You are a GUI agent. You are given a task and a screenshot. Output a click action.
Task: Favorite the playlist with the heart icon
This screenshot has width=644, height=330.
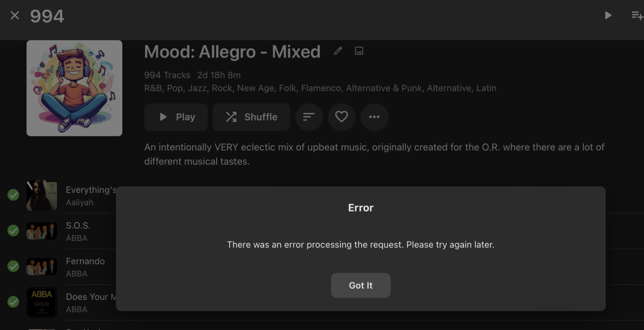(x=341, y=117)
